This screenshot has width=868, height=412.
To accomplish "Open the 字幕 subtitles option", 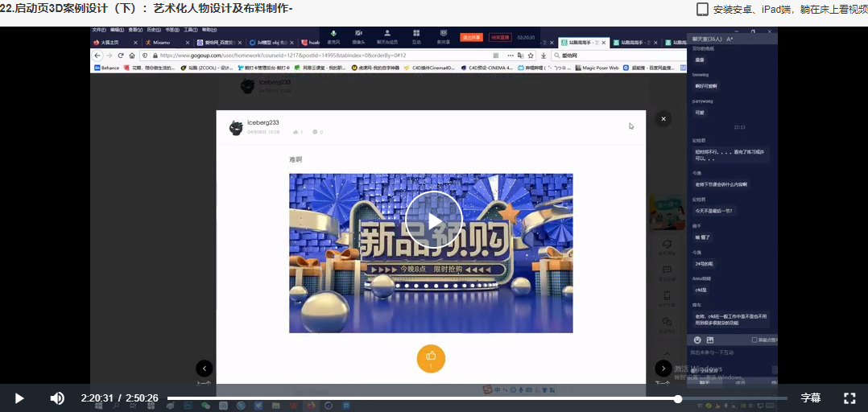I will tap(810, 398).
